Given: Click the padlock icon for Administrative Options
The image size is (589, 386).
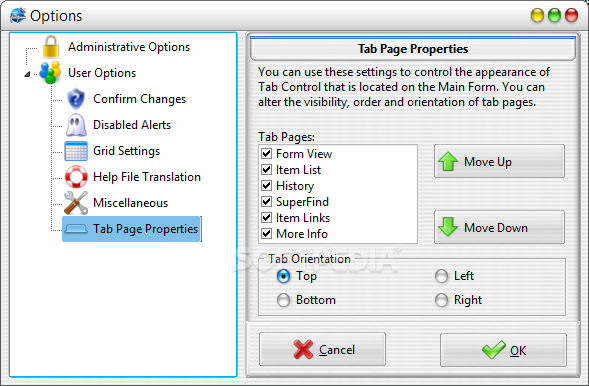Looking at the screenshot, I should pyautogui.click(x=51, y=47).
